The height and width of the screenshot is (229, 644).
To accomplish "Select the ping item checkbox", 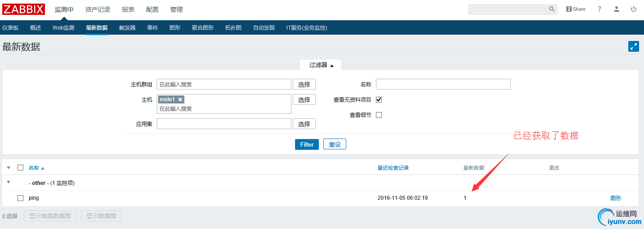I will pyautogui.click(x=20, y=198).
